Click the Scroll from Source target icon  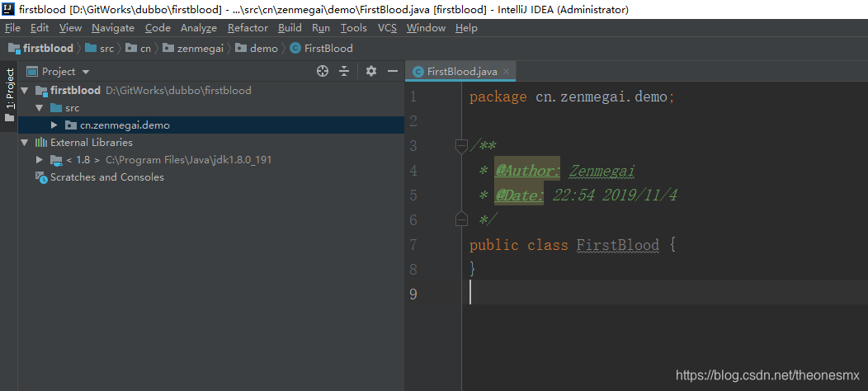pos(322,71)
